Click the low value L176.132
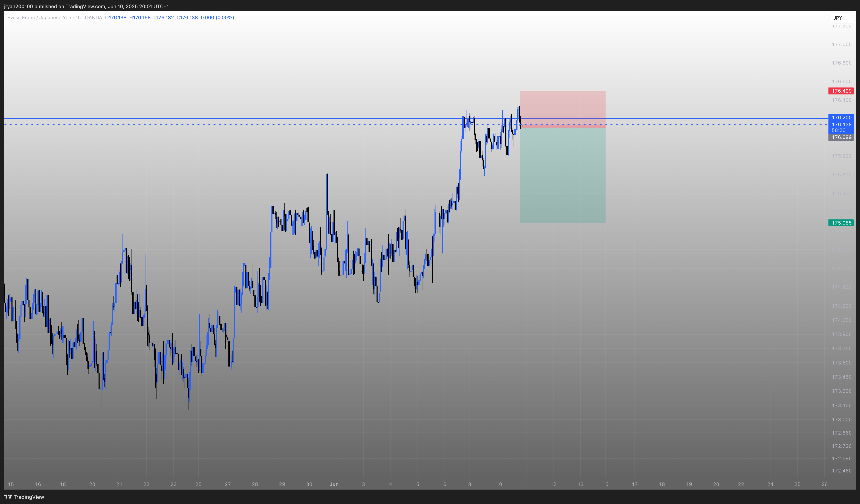 pos(163,17)
